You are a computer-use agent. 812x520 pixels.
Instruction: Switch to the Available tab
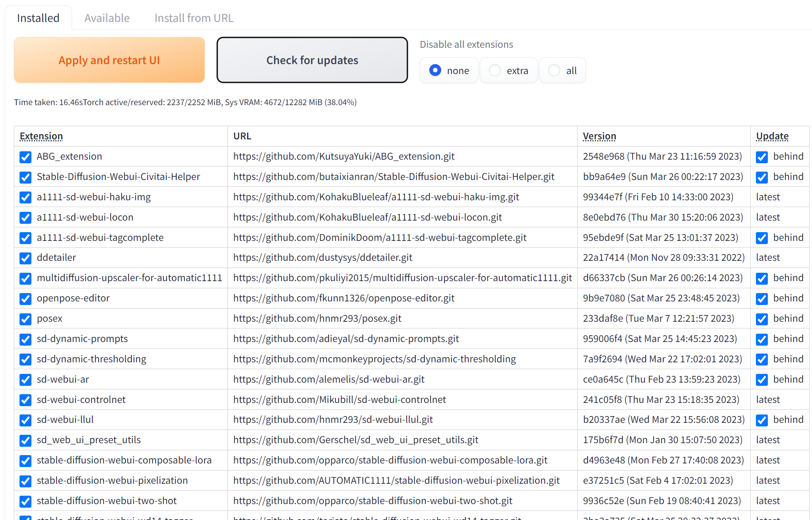(107, 18)
